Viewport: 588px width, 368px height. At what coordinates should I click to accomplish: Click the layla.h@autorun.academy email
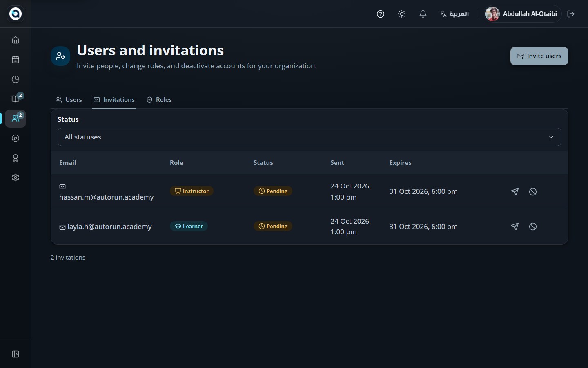109,227
